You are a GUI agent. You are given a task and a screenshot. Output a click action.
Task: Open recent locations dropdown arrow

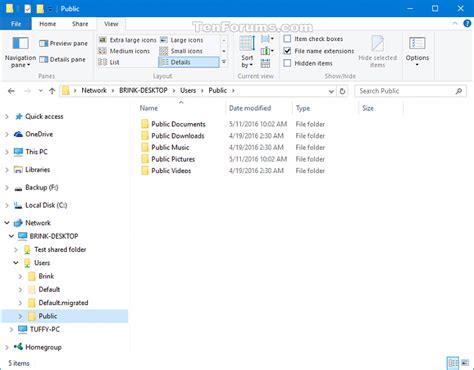(40, 91)
